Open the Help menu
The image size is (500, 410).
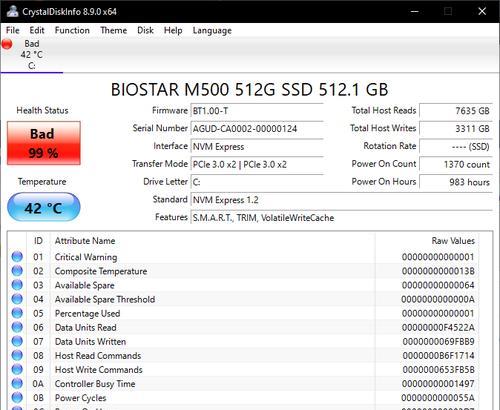point(173,30)
